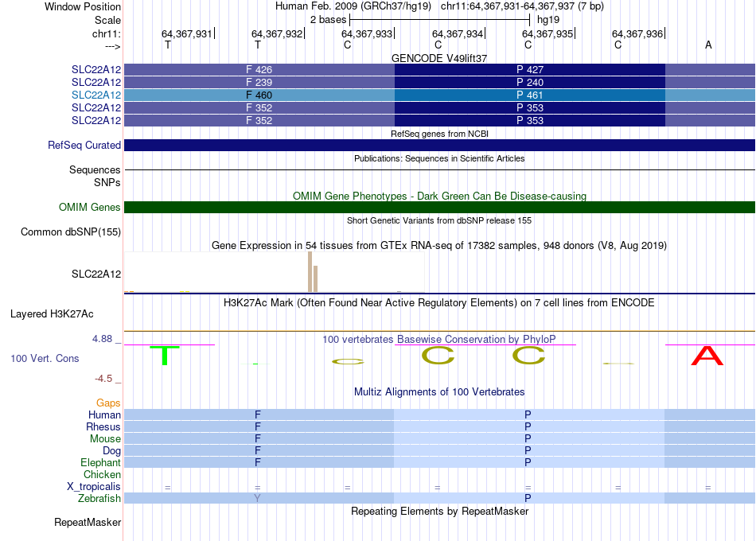Click the SNPs track label
The image size is (756, 541).
click(x=107, y=182)
